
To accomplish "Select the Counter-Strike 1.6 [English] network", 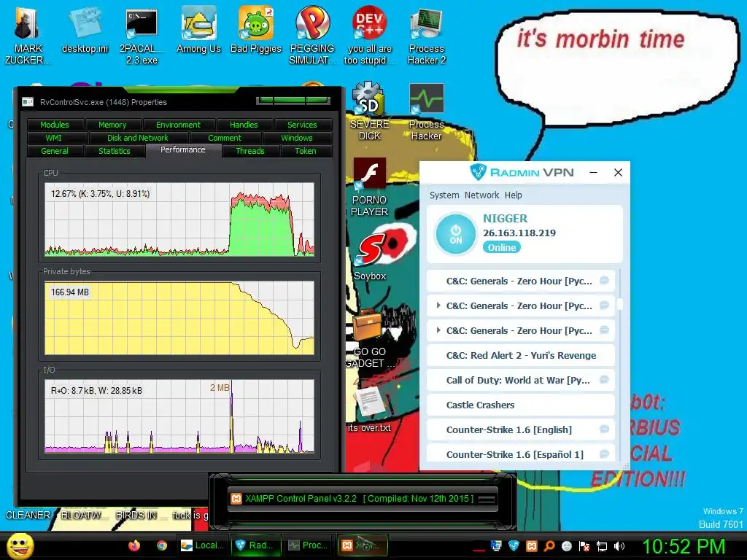I will pyautogui.click(x=521, y=429).
